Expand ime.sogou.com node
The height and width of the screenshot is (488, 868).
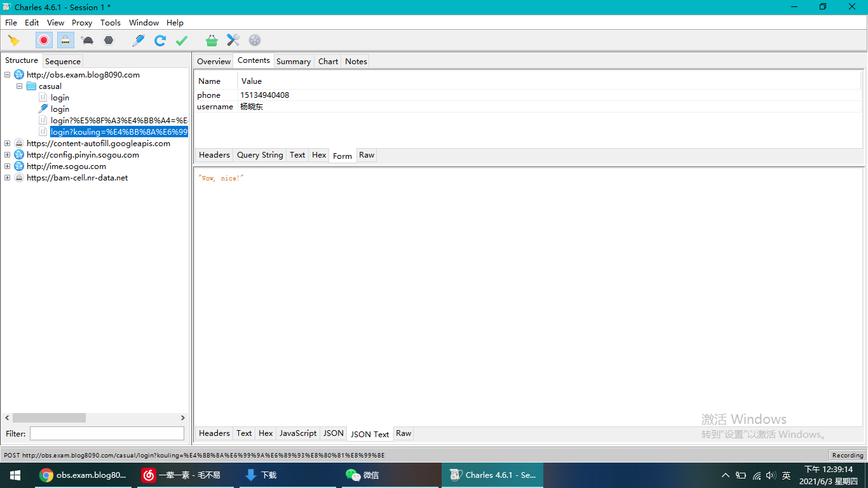[x=8, y=166]
